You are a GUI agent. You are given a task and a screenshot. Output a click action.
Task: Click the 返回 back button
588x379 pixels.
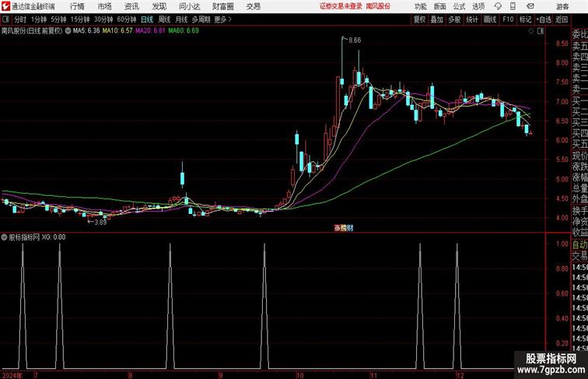pyautogui.click(x=562, y=19)
